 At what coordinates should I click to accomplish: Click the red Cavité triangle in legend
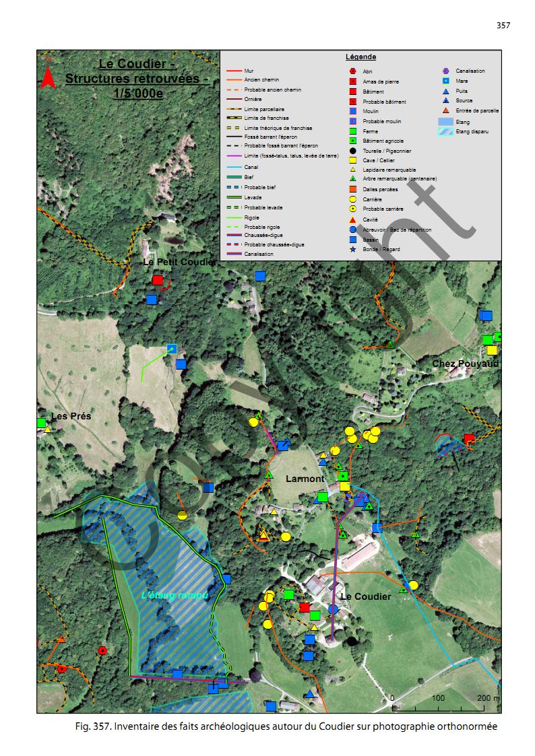coord(352,220)
